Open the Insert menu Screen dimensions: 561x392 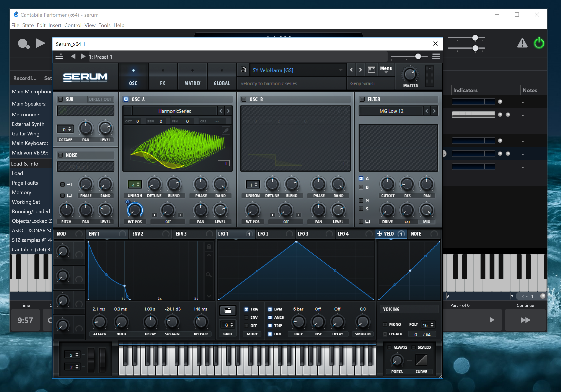click(x=55, y=25)
